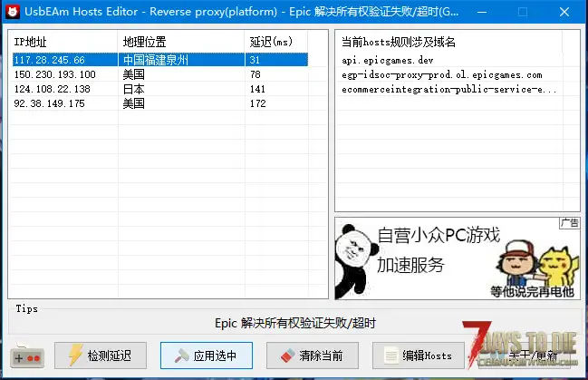Viewport: 588px width, 380px height.
Task: Click the latency value 78
Action: 255,74
